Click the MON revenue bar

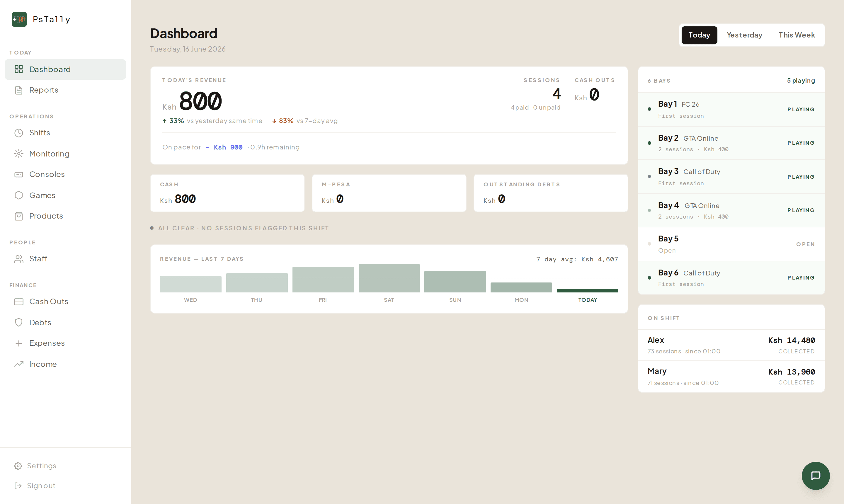[521, 287]
